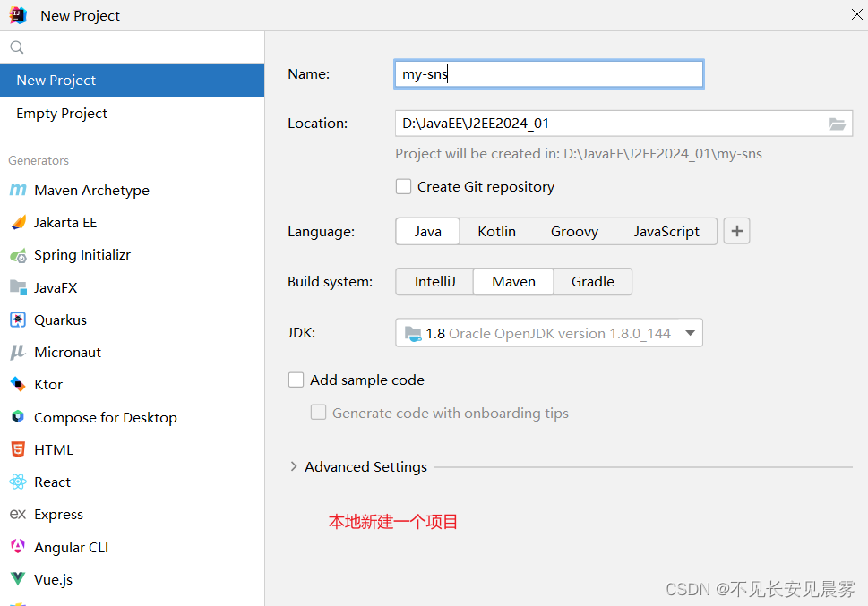This screenshot has width=868, height=606.
Task: Select the Express generator label
Action: pyautogui.click(x=58, y=515)
